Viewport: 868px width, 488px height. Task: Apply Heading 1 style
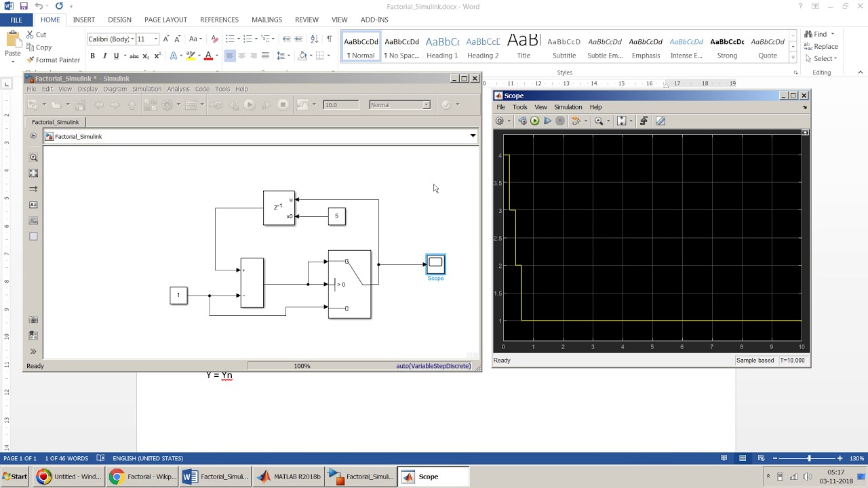click(442, 47)
